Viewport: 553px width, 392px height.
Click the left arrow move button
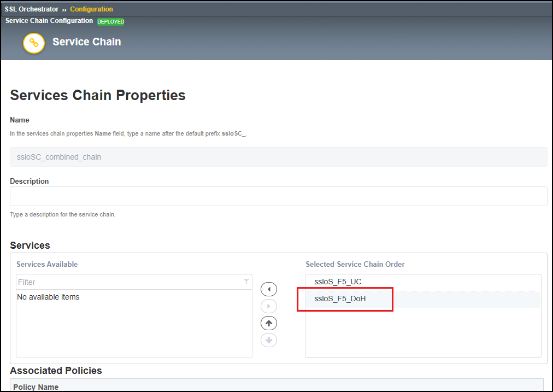pyautogui.click(x=269, y=289)
